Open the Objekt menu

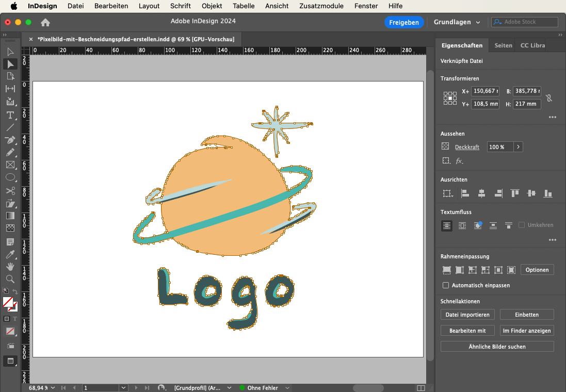212,6
